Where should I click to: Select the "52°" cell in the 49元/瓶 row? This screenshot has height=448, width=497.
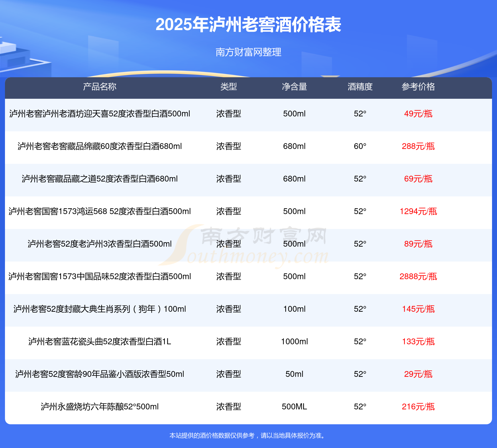click(360, 114)
